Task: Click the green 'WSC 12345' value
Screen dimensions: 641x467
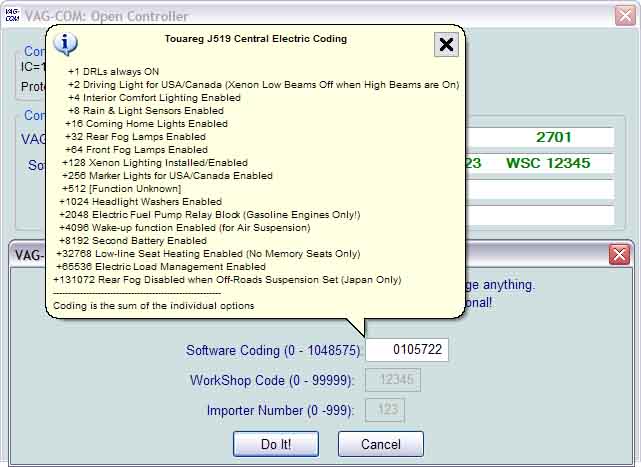Action: pos(548,163)
